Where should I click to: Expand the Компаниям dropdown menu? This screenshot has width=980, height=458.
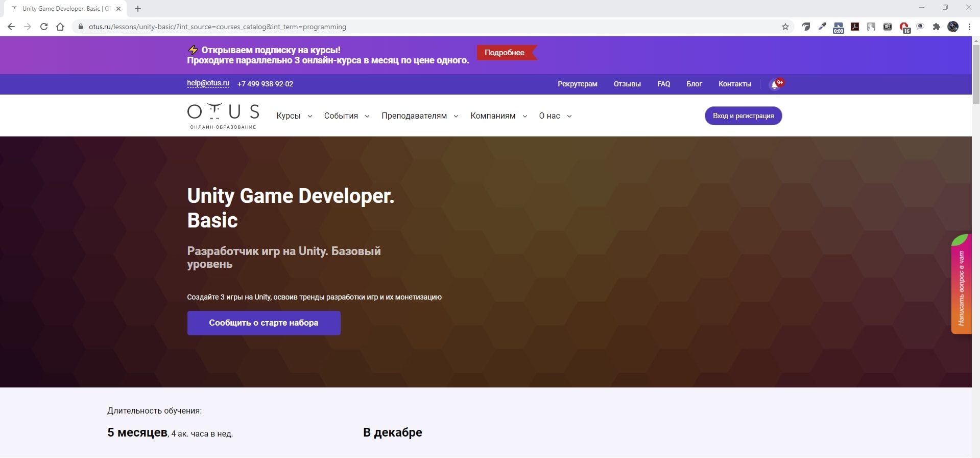tap(499, 116)
